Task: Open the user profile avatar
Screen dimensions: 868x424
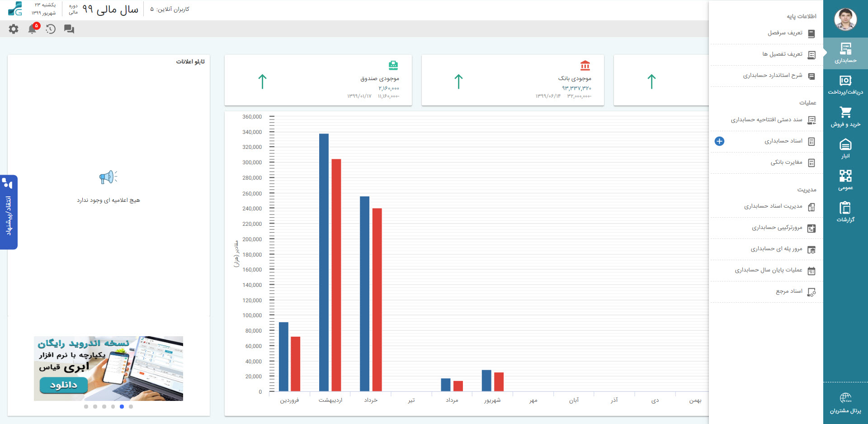Action: click(x=845, y=19)
